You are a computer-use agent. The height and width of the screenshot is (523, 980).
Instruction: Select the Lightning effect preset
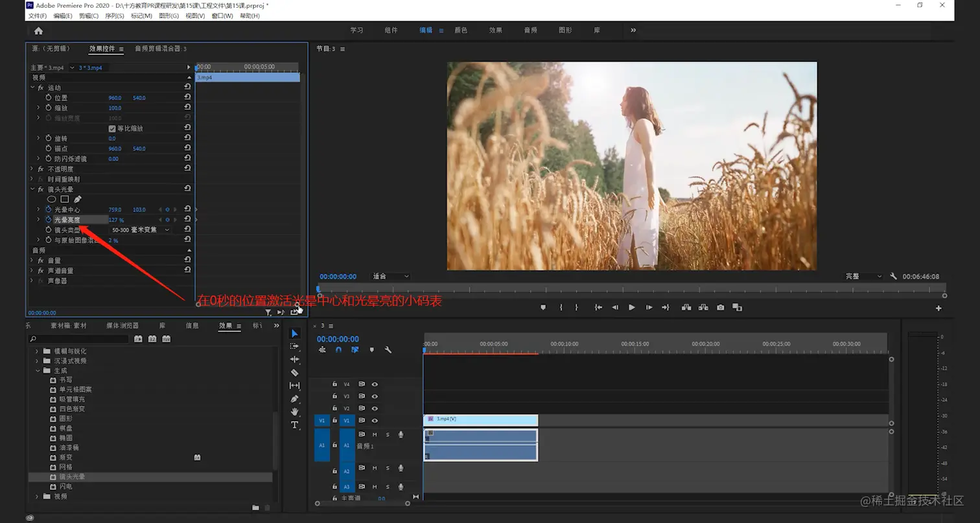click(65, 487)
